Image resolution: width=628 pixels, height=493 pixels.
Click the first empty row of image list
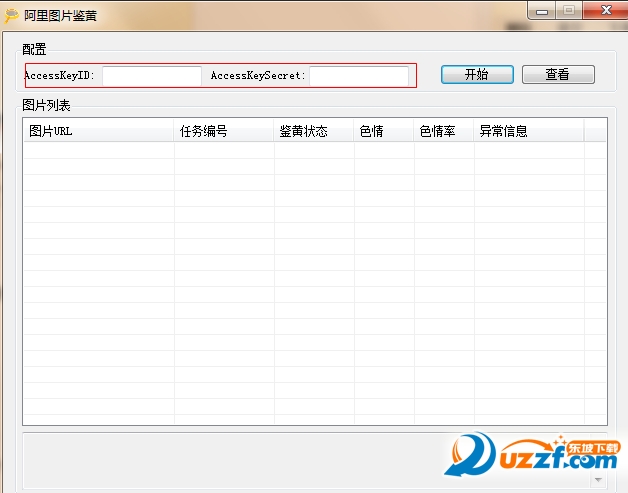(315, 151)
